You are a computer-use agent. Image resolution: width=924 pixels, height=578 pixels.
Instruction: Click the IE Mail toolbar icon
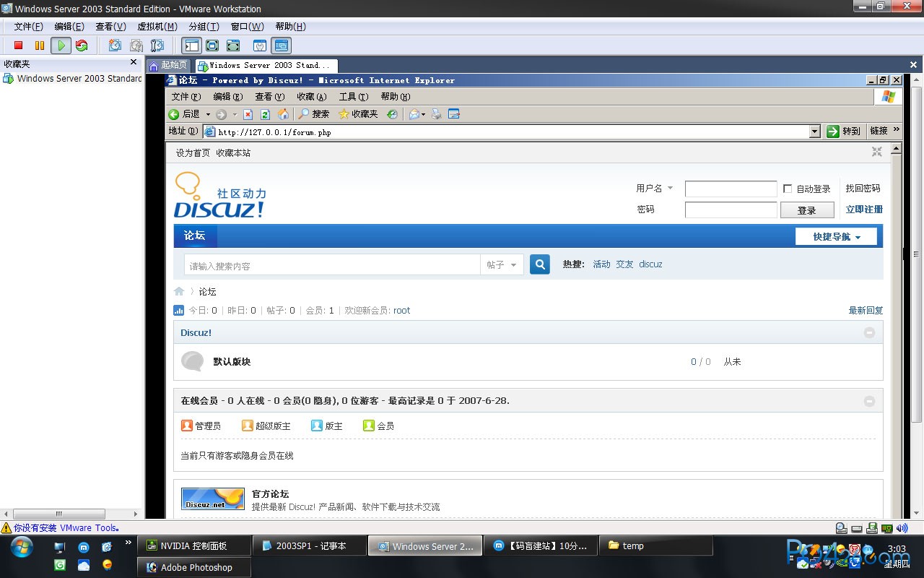point(414,114)
